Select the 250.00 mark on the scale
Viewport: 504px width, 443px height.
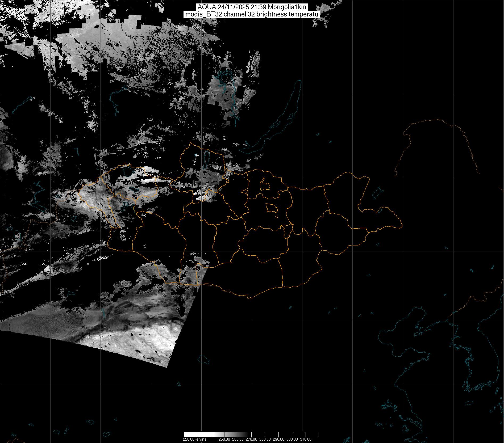point(224,439)
